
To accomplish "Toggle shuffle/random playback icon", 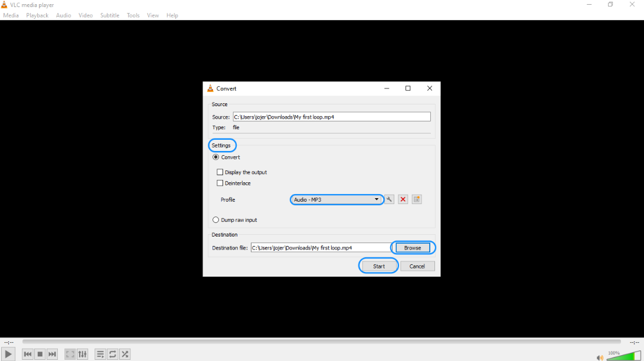I will coord(125,354).
